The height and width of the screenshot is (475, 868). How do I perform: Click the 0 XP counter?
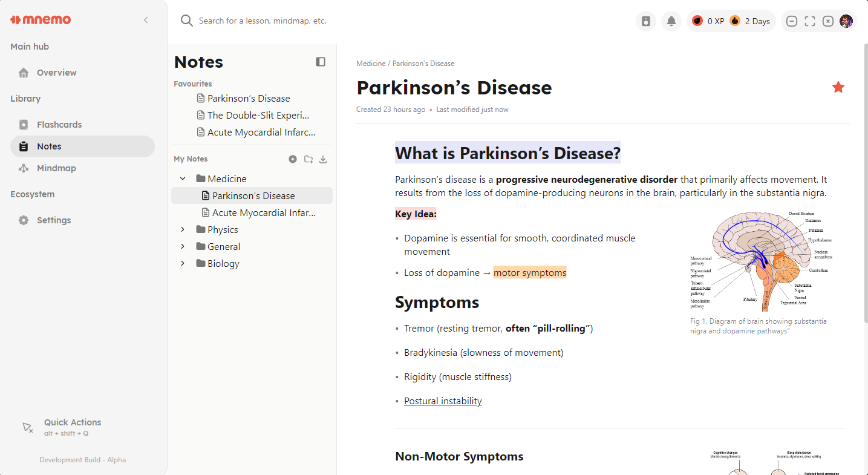click(716, 21)
